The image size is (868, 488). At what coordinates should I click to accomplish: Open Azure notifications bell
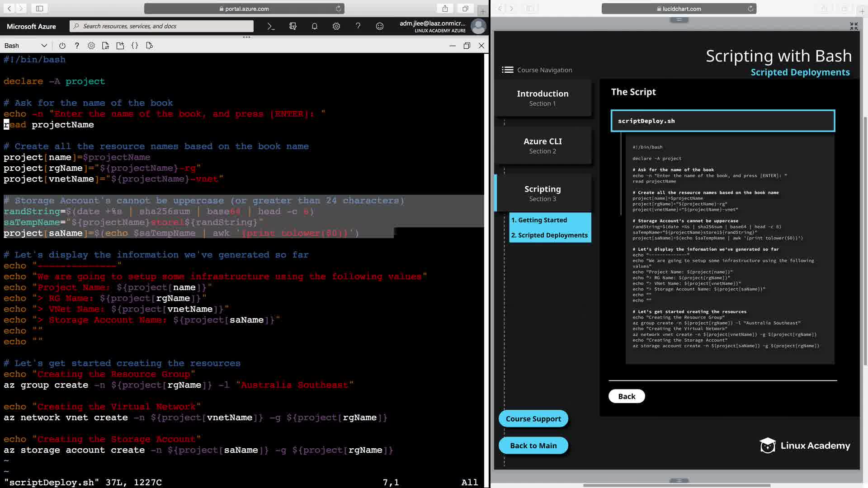[315, 26]
